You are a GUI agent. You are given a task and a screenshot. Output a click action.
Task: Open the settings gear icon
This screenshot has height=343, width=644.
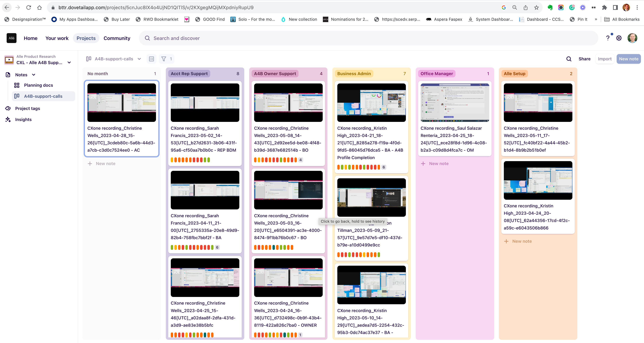point(619,38)
